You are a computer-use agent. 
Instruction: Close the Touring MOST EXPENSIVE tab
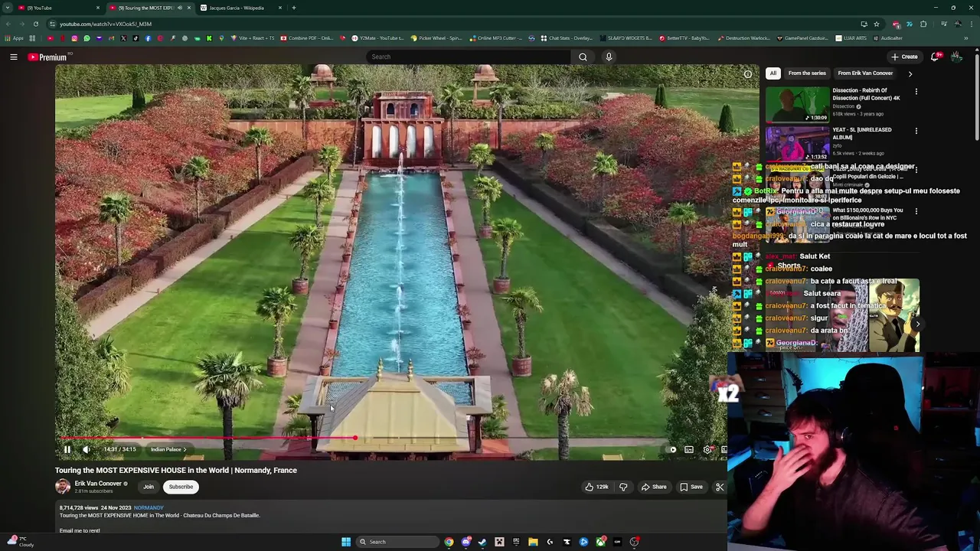[189, 8]
